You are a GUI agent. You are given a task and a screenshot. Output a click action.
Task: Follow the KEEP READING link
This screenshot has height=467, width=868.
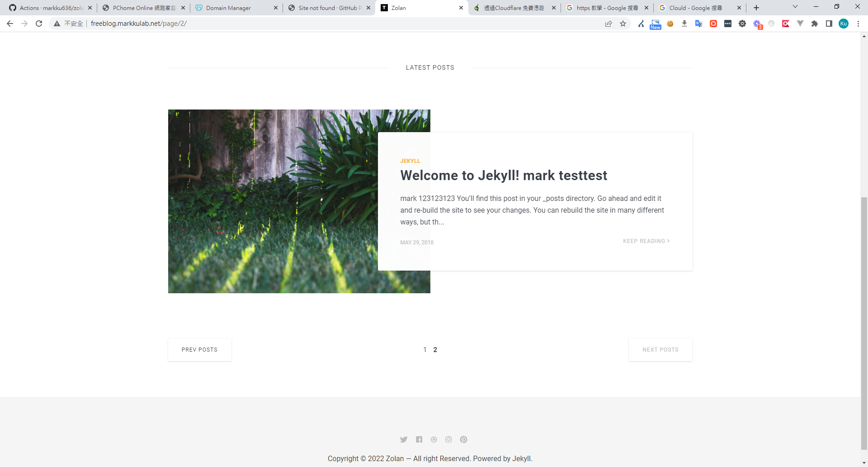(x=646, y=241)
